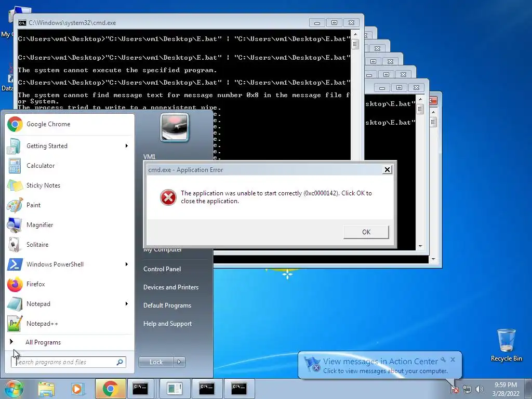The image size is (532, 399).
Task: Expand Windows PowerShell jump list arrow
Action: pos(127,264)
